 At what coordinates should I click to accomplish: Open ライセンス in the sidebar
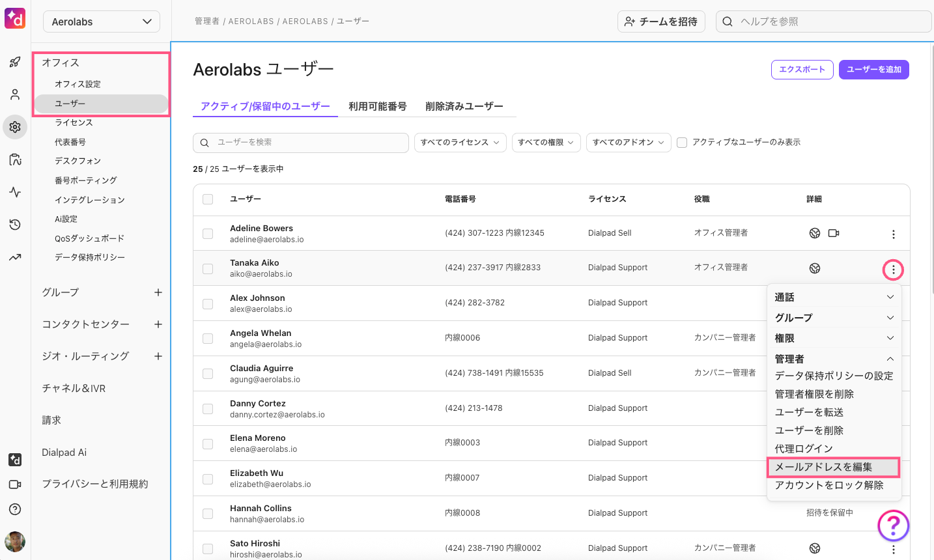[74, 122]
